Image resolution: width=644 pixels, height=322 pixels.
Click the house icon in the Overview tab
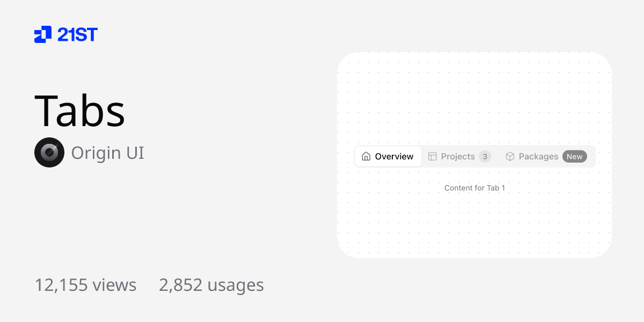click(x=366, y=156)
